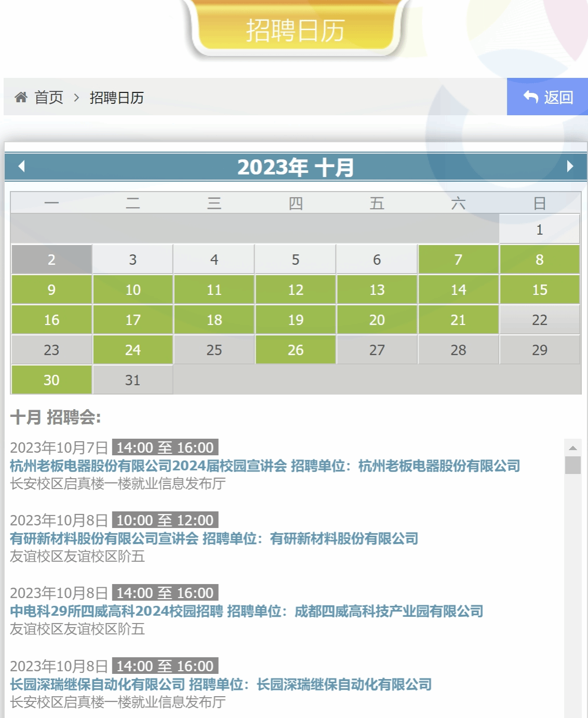The image size is (588, 718).
Task: Click the home icon in breadcrumb
Action: click(x=21, y=97)
